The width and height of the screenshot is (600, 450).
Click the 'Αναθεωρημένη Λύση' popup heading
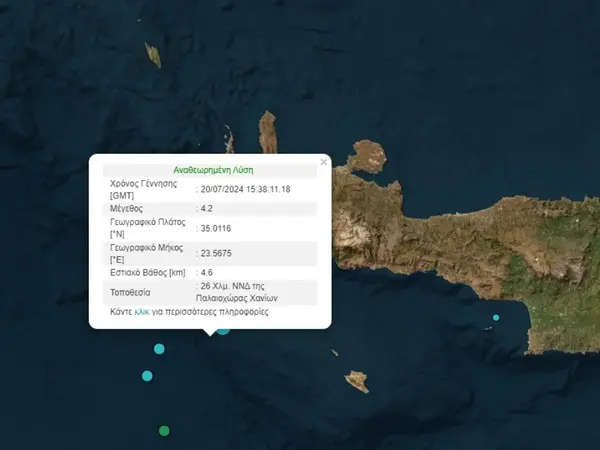(214, 170)
